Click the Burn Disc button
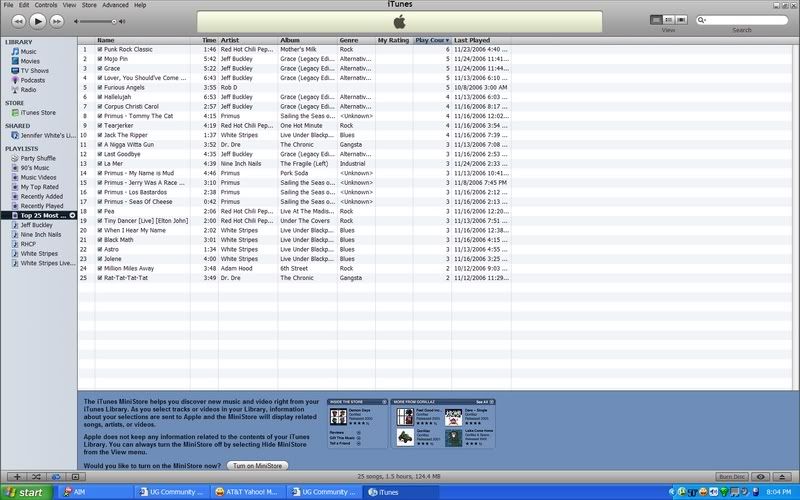This screenshot has height=500, width=800. pyautogui.click(x=732, y=477)
